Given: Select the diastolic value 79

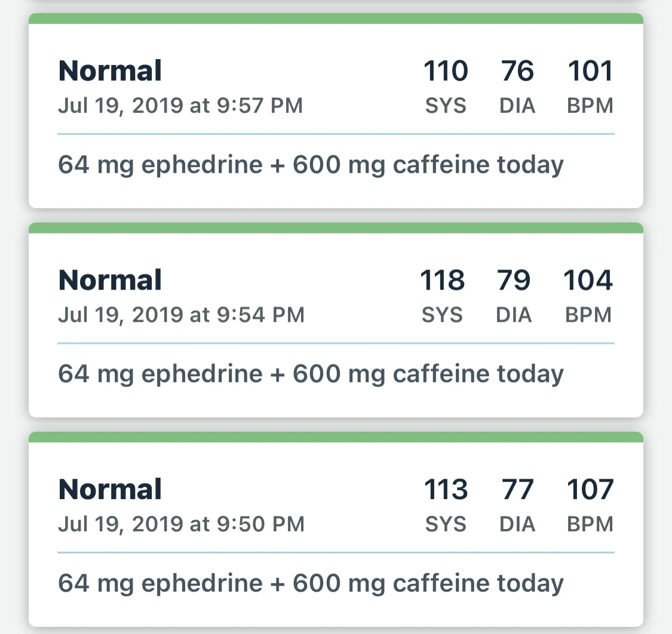Looking at the screenshot, I should [x=514, y=280].
